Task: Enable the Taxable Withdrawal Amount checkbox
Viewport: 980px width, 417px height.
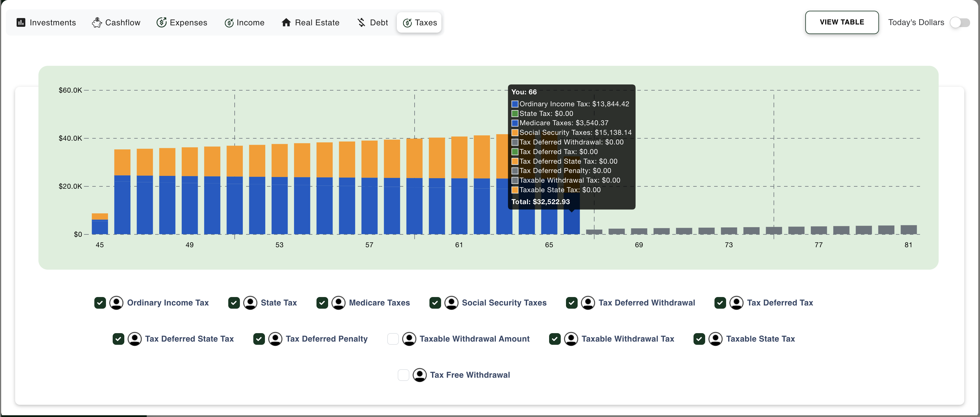Action: pos(392,339)
